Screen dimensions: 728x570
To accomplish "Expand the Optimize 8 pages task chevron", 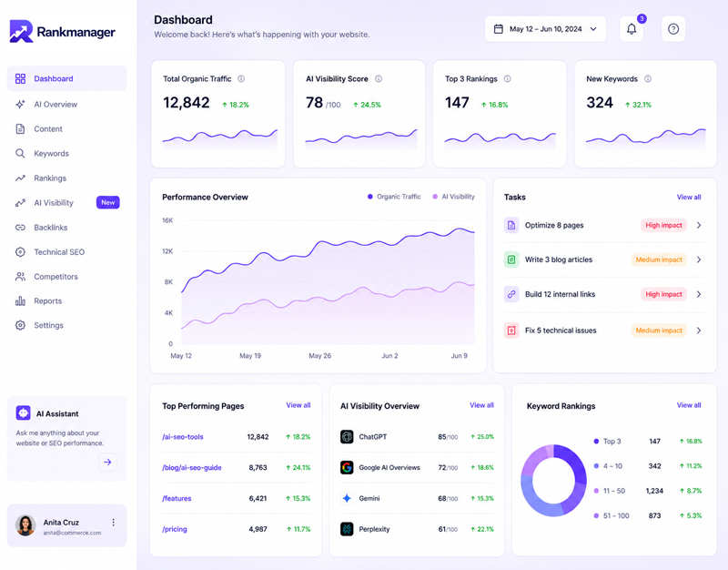I will pyautogui.click(x=699, y=225).
